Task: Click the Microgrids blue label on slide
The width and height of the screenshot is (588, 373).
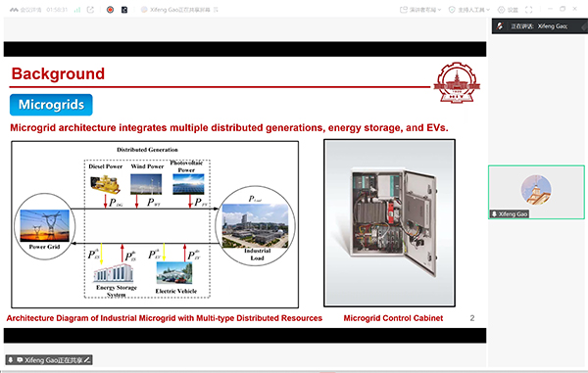Action: coord(51,105)
